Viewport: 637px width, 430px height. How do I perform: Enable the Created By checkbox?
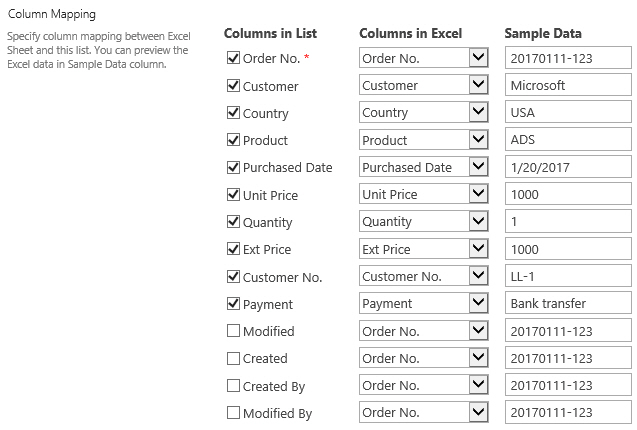234,386
